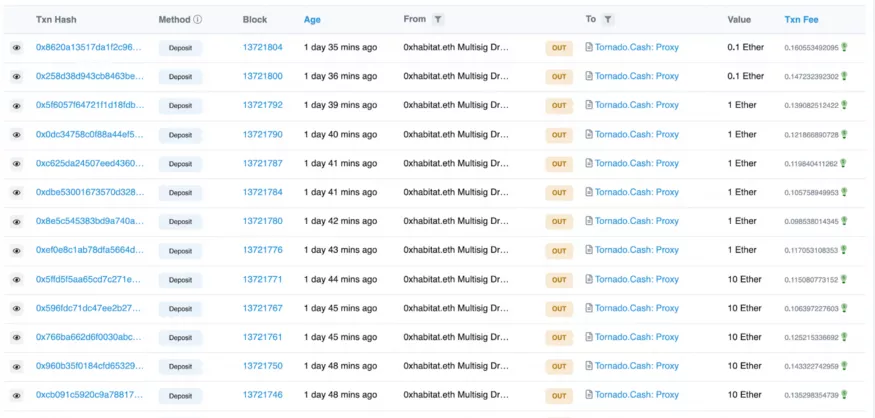Click the Method info icon

[198, 20]
